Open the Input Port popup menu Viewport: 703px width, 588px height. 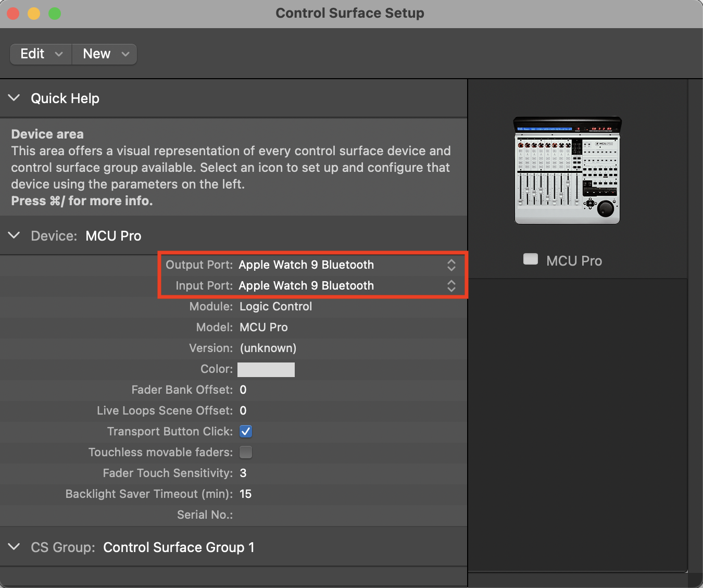click(347, 285)
